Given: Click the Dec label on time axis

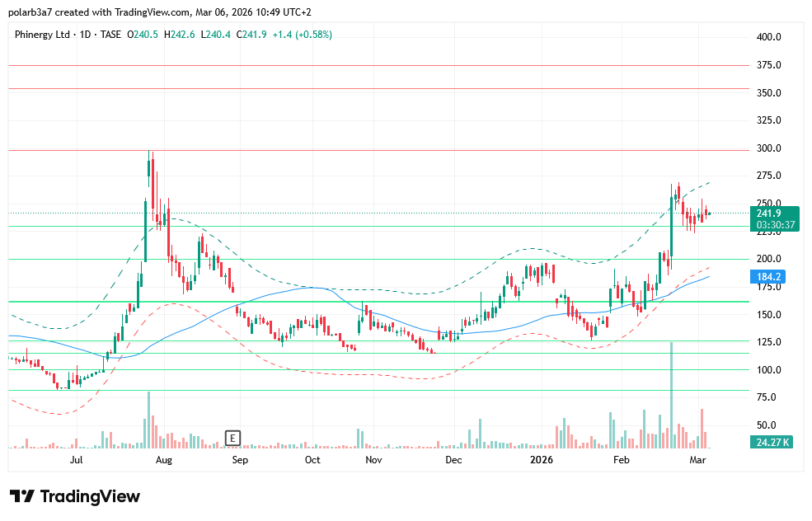Looking at the screenshot, I should [453, 460].
